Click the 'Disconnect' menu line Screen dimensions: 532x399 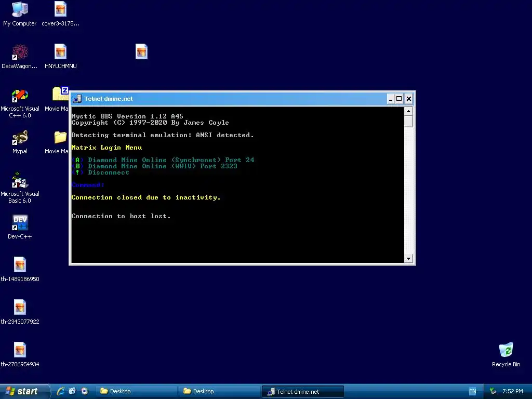(100, 172)
